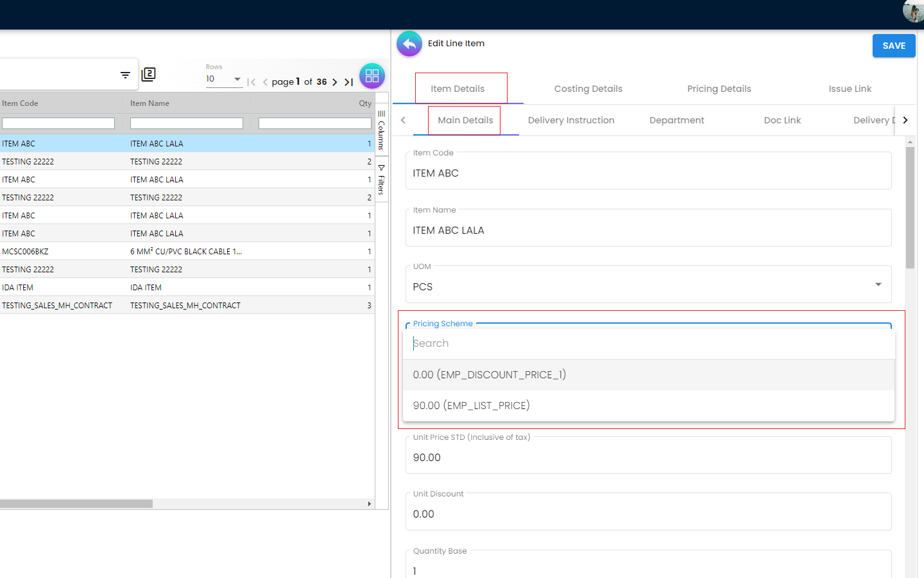Screen dimensions: 924x578
Task: Jump to the last page of results
Action: pos(349,82)
